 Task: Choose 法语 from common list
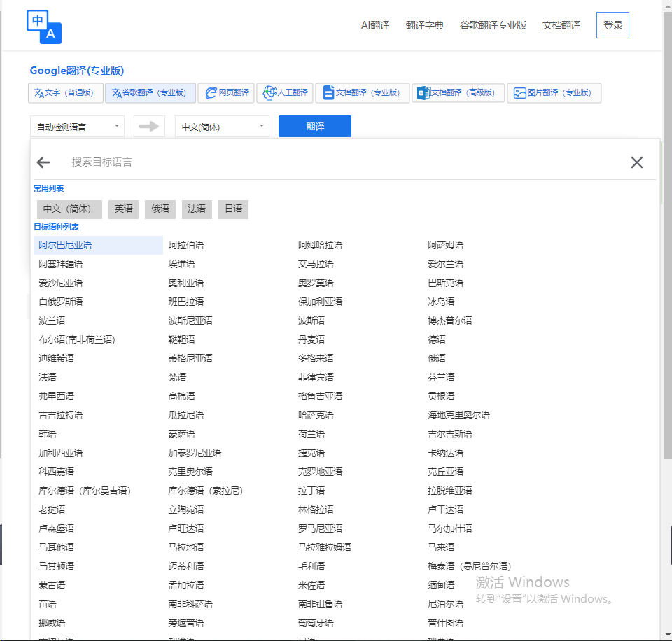point(197,209)
